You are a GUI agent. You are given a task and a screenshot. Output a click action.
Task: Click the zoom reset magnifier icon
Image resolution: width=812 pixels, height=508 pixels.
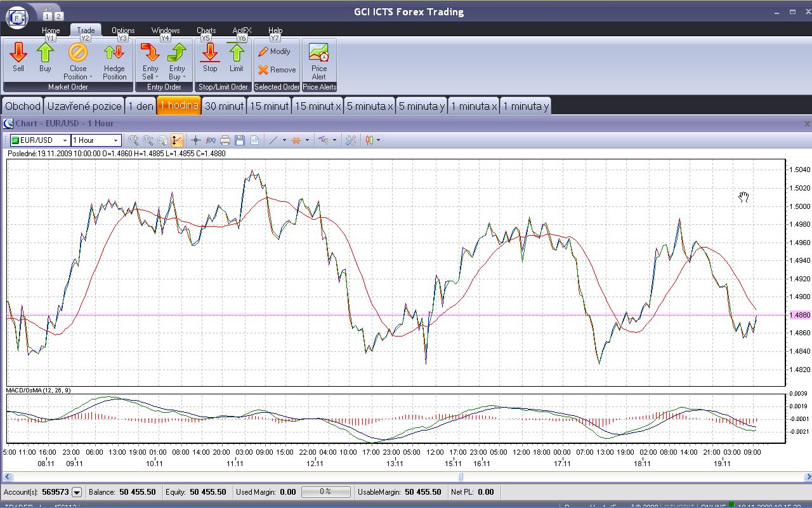click(x=162, y=140)
